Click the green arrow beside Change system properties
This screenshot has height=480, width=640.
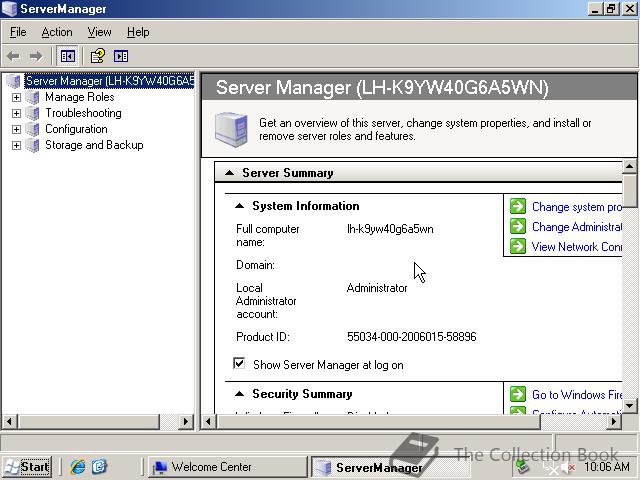tap(518, 206)
